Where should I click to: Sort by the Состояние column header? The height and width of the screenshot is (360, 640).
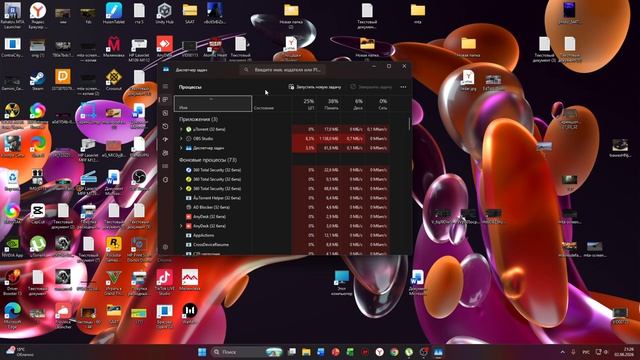[272, 104]
